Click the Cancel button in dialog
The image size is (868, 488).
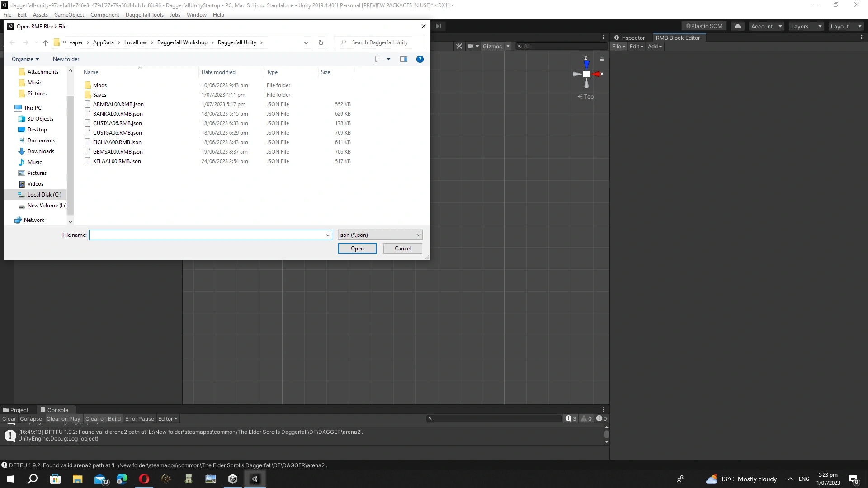coord(402,249)
